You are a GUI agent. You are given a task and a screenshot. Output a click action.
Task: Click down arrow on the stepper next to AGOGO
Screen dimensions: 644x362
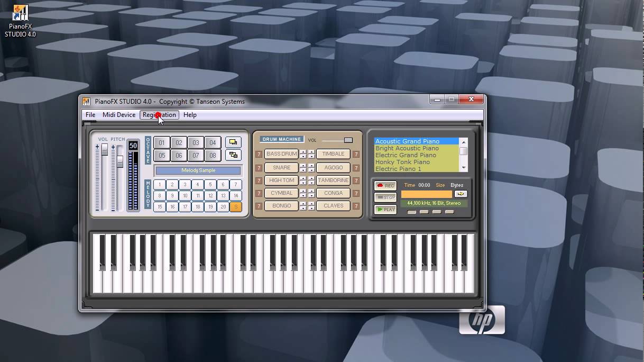tap(311, 170)
